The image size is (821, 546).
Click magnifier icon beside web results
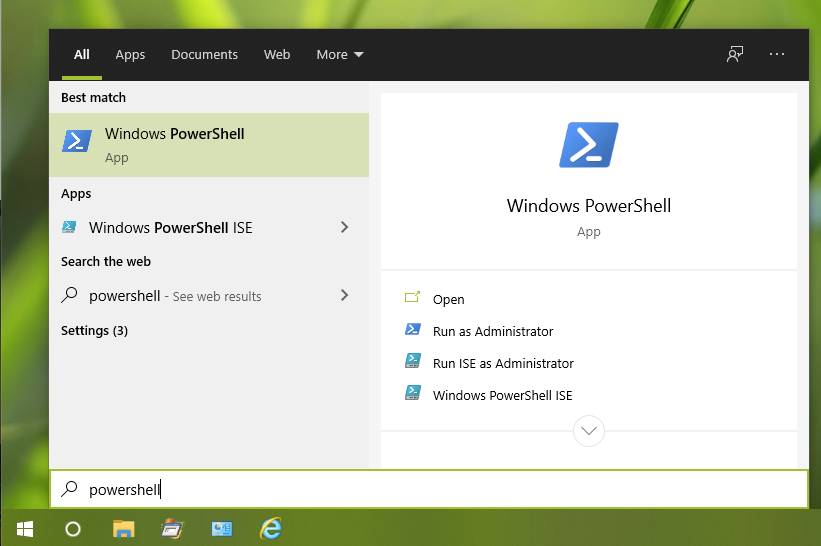69,295
